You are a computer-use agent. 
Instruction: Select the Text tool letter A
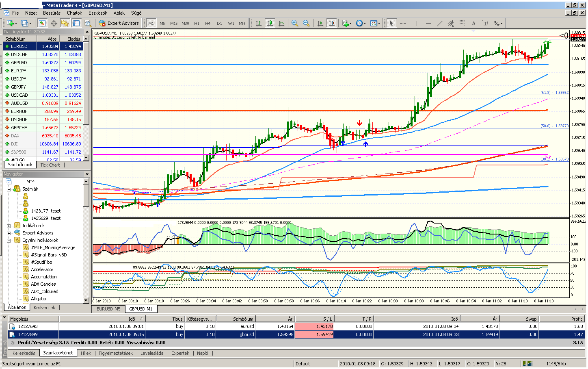(473, 23)
